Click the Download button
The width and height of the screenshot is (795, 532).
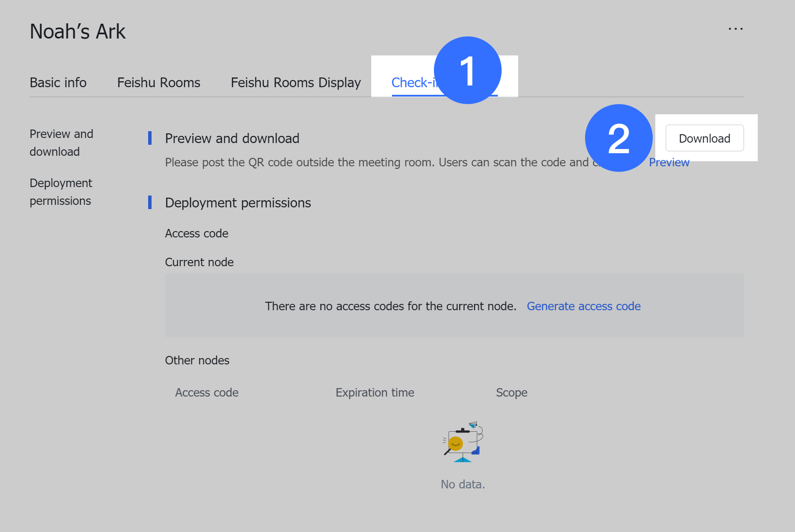tap(704, 138)
